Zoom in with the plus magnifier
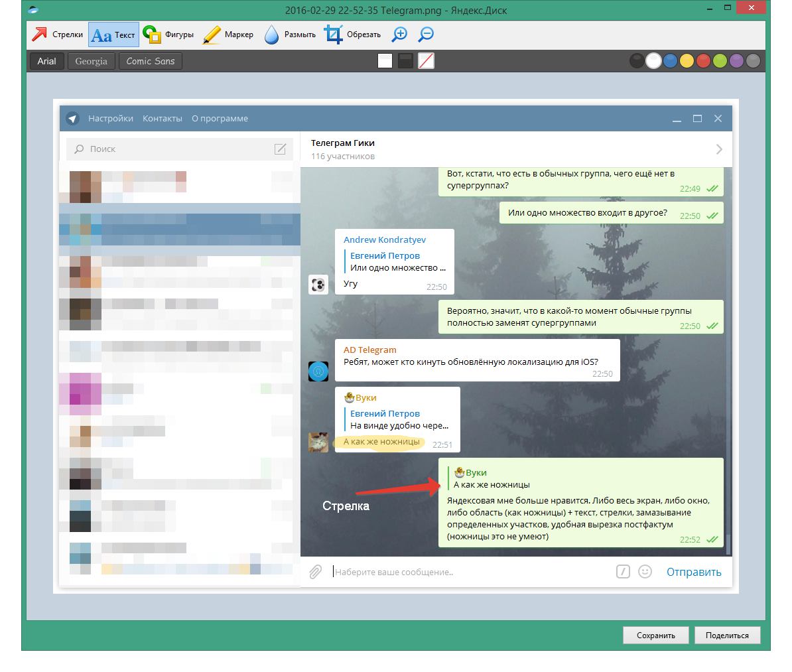 [x=399, y=34]
